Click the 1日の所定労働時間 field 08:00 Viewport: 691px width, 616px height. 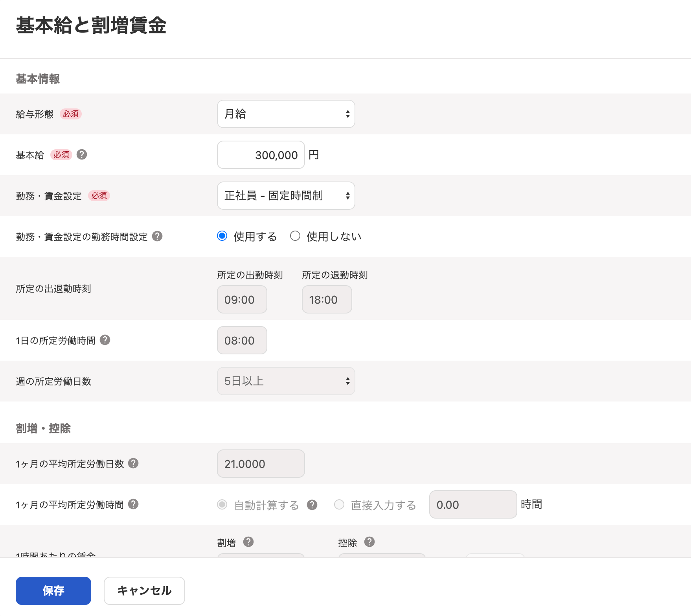pos(242,340)
